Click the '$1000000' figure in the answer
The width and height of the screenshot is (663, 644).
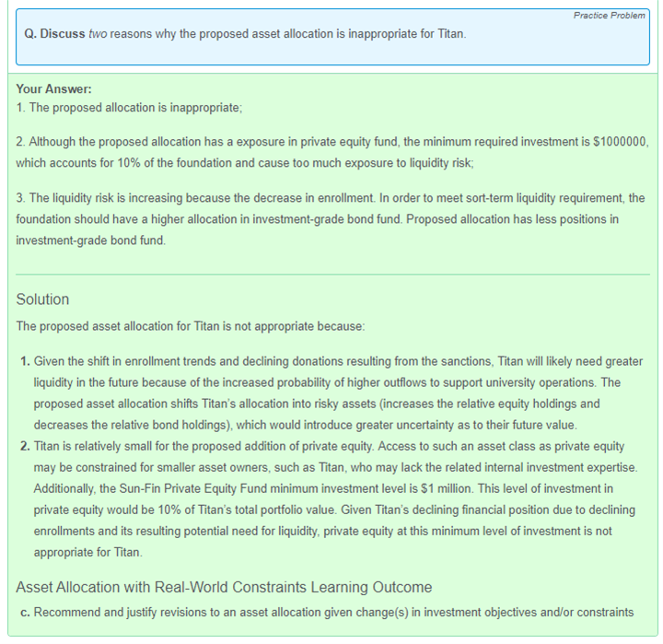621,144
